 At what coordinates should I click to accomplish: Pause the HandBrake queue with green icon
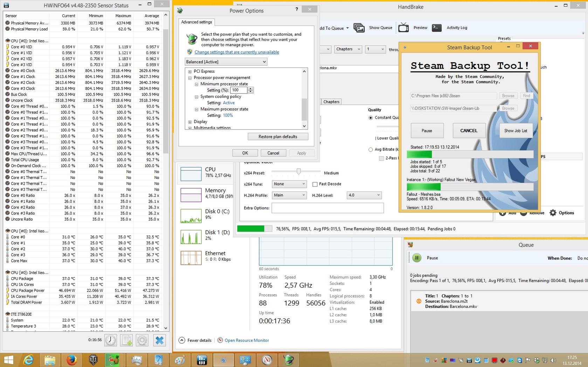(x=417, y=258)
